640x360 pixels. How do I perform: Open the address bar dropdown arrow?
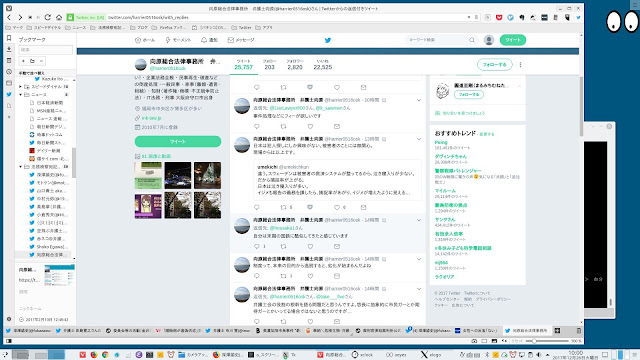pyautogui.click(x=469, y=18)
